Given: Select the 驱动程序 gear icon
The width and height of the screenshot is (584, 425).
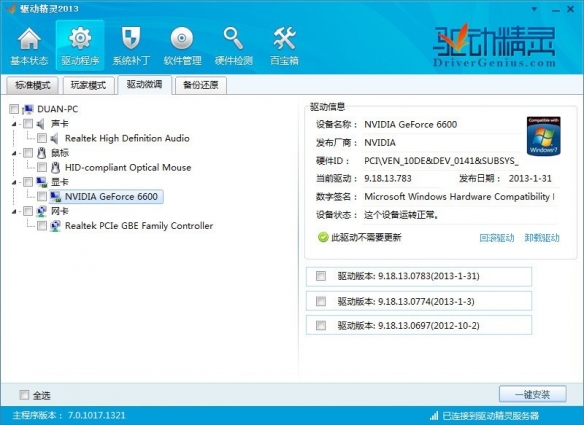Looking at the screenshot, I should click(80, 38).
